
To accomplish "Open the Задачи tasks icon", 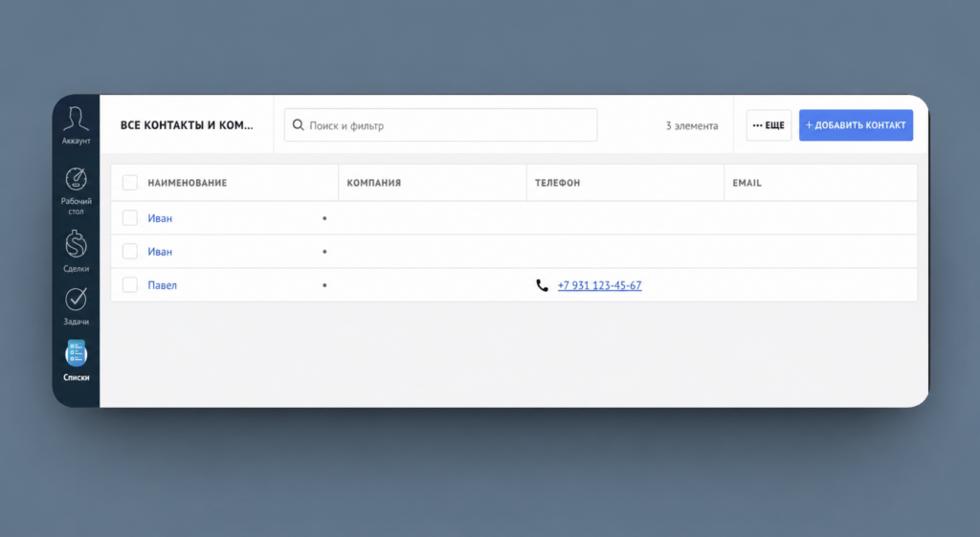I will (x=76, y=300).
